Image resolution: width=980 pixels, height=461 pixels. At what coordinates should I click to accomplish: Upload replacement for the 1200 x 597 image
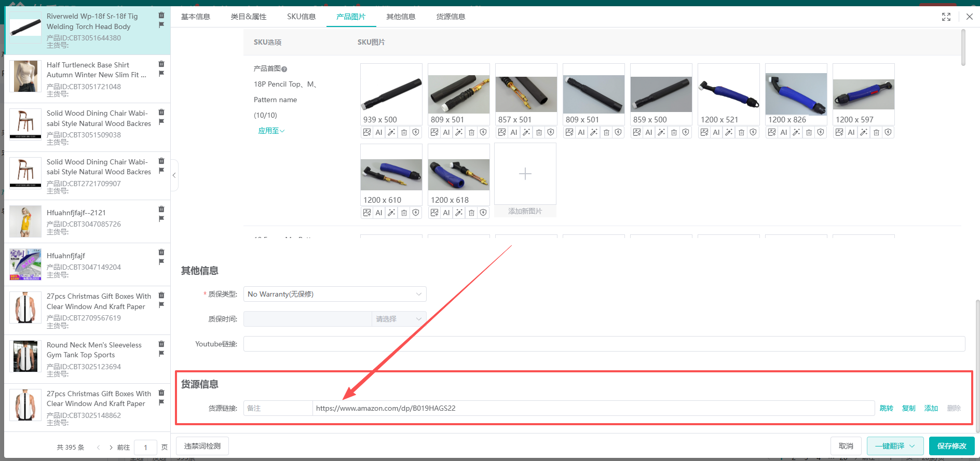839,132
